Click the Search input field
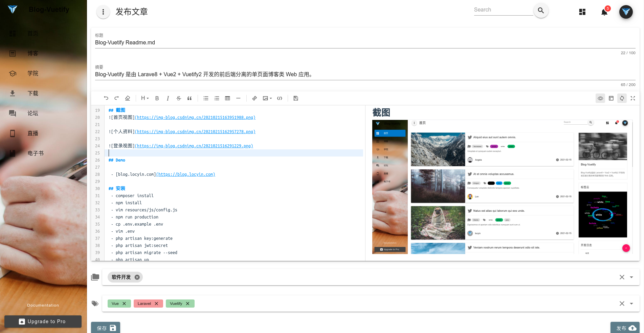 [x=503, y=10]
